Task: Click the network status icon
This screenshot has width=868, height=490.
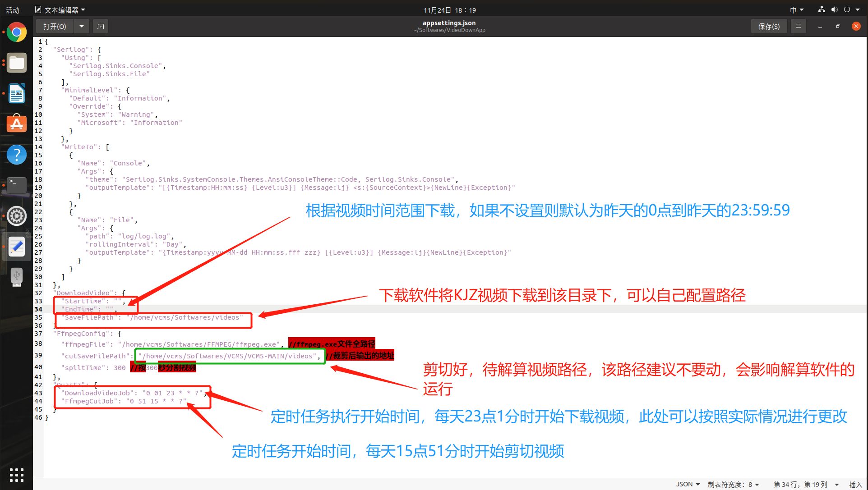Action: click(822, 9)
